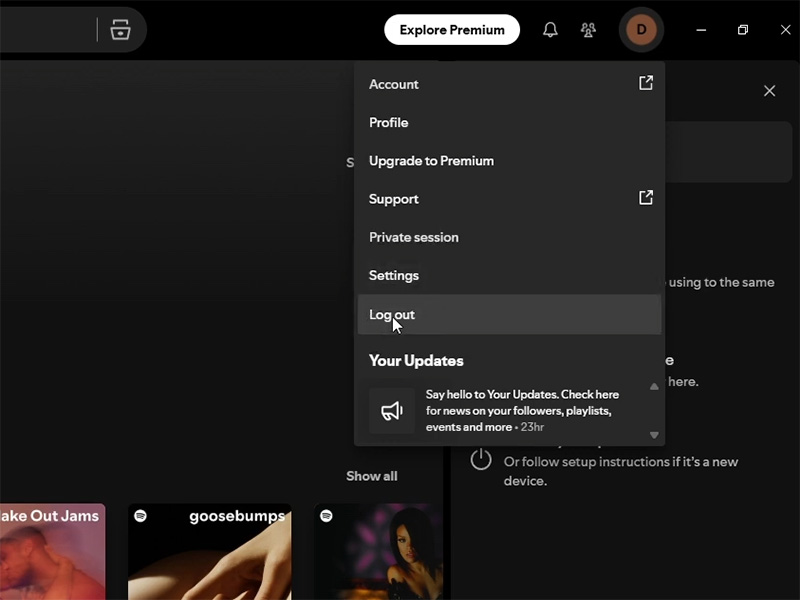Minimize the Spotify window

702,30
